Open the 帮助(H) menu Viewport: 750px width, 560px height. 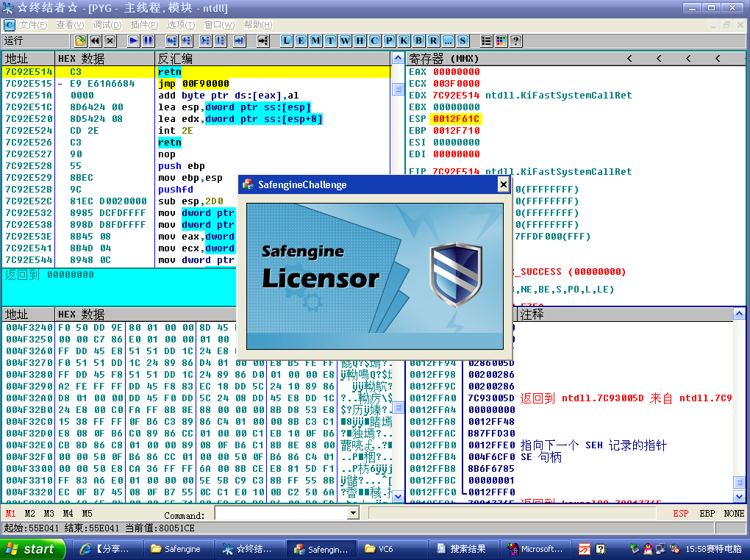pyautogui.click(x=258, y=25)
